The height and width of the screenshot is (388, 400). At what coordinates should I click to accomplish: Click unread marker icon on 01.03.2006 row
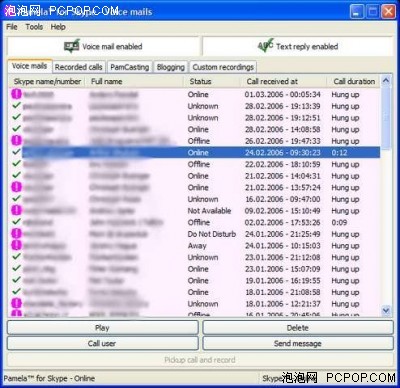(x=16, y=94)
